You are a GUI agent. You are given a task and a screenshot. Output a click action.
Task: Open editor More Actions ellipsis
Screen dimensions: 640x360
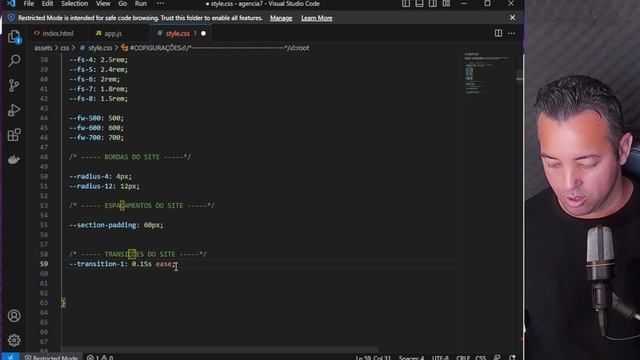(511, 33)
